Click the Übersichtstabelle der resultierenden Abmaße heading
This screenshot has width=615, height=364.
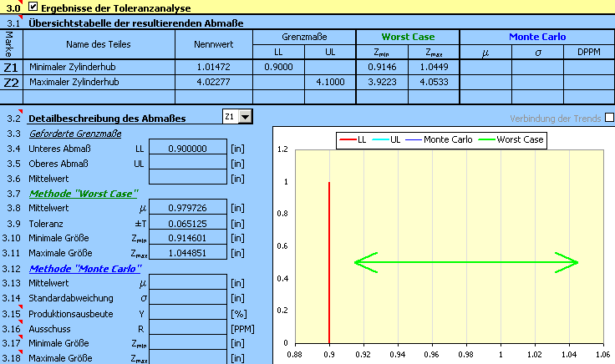(x=135, y=23)
